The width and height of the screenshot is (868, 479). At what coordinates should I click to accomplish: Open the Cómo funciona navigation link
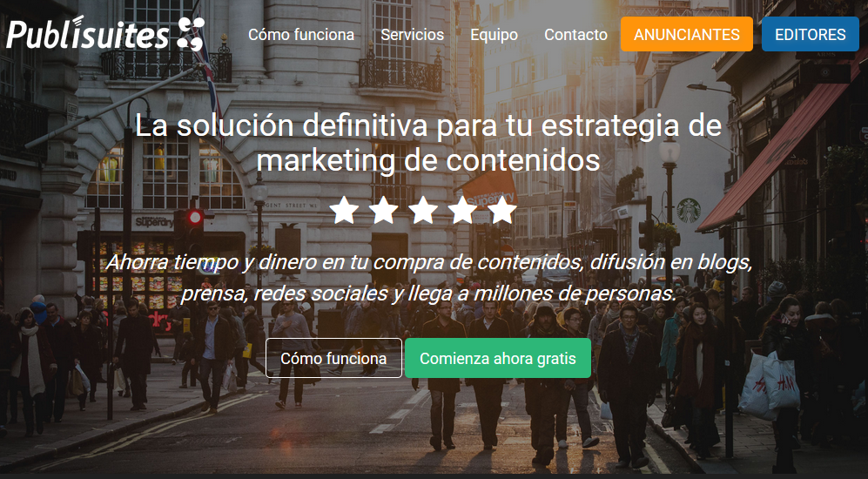[301, 34]
